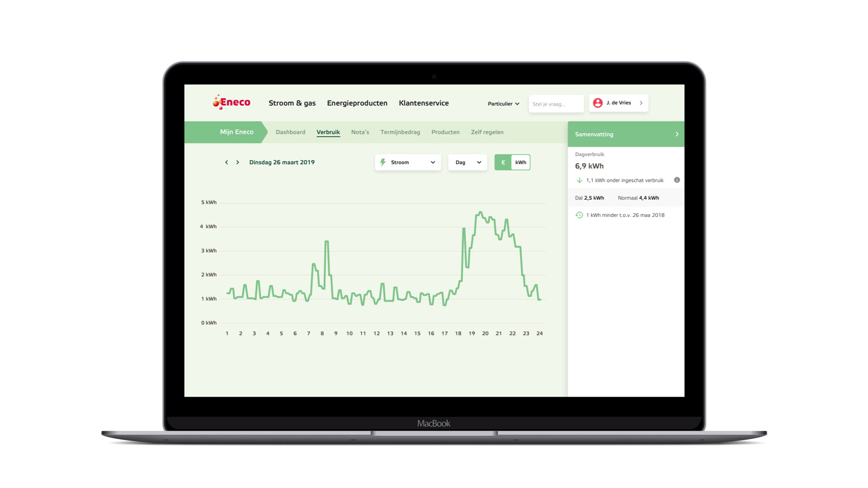Open the Stroom & gas menu
868x488 pixels.
(292, 103)
